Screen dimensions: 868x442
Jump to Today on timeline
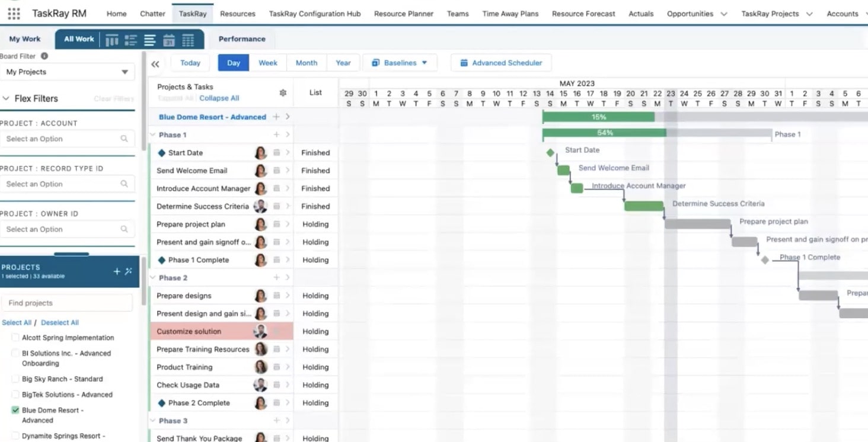(190, 63)
